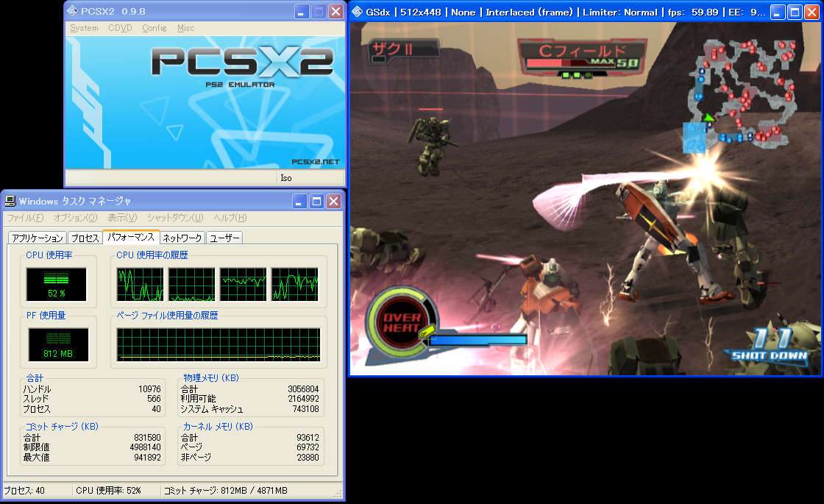Open the System menu in PCSX2
This screenshot has width=824, height=504.
[x=84, y=28]
